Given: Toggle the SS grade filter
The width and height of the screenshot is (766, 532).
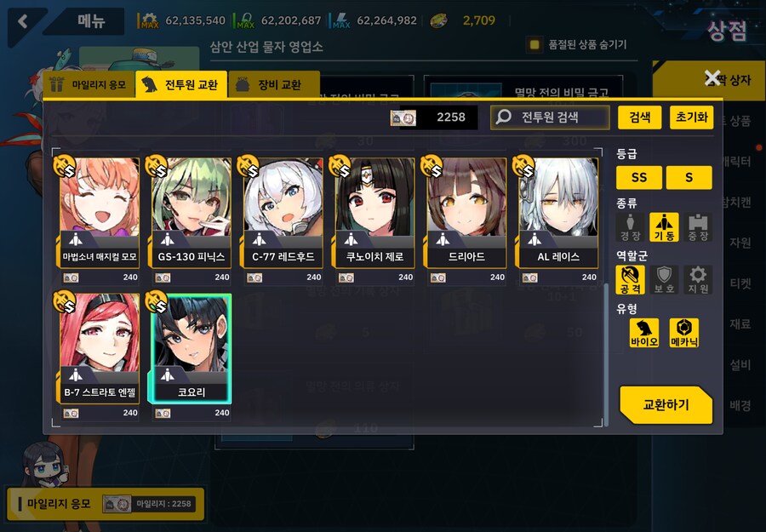Looking at the screenshot, I should pyautogui.click(x=639, y=177).
